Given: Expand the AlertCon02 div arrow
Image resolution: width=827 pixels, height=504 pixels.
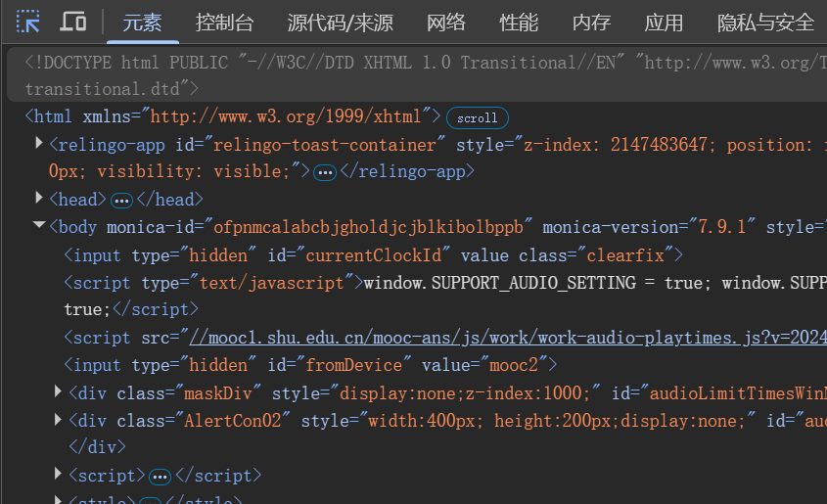Looking at the screenshot, I should (58, 419).
